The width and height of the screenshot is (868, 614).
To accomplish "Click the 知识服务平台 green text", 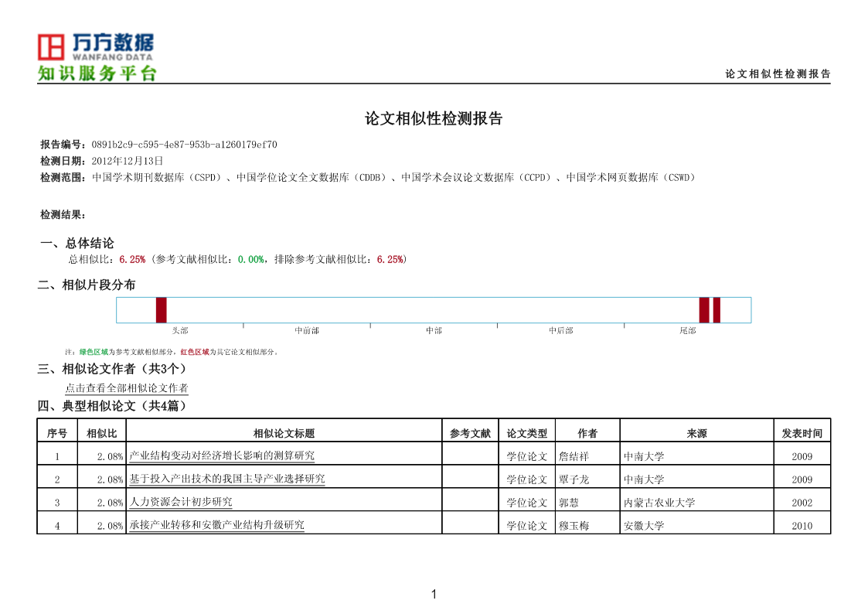I will (97, 73).
